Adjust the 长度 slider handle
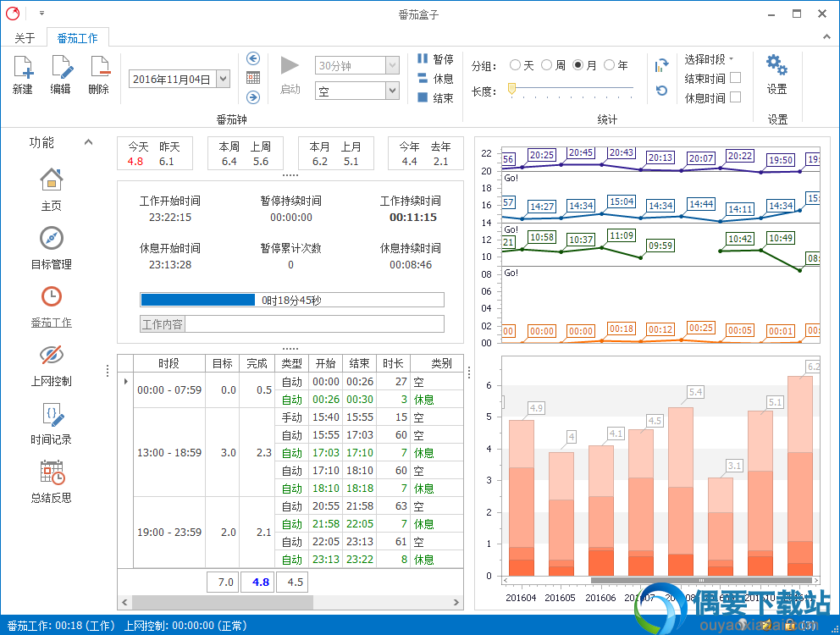The height and width of the screenshot is (635, 840). [511, 88]
